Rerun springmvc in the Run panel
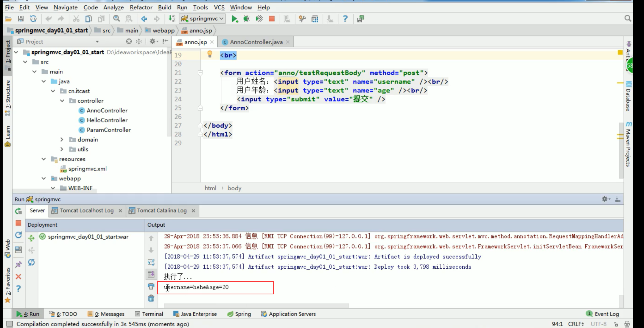This screenshot has height=328, width=644. (18, 211)
